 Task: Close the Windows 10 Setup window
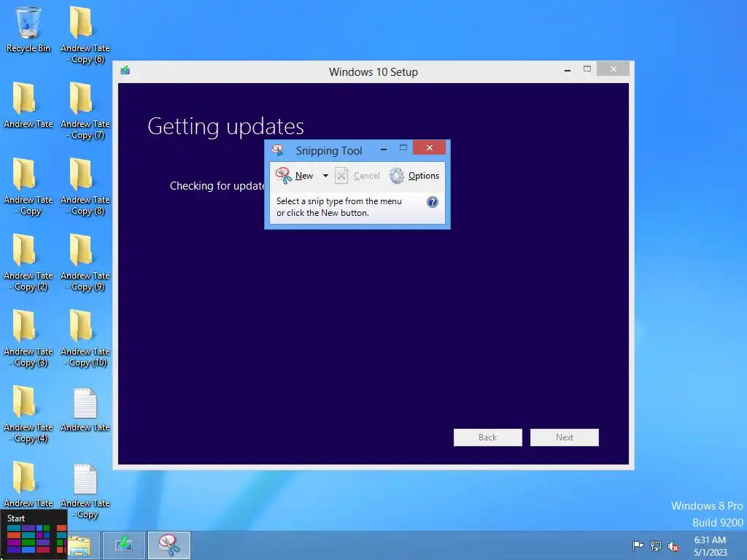[x=613, y=69]
